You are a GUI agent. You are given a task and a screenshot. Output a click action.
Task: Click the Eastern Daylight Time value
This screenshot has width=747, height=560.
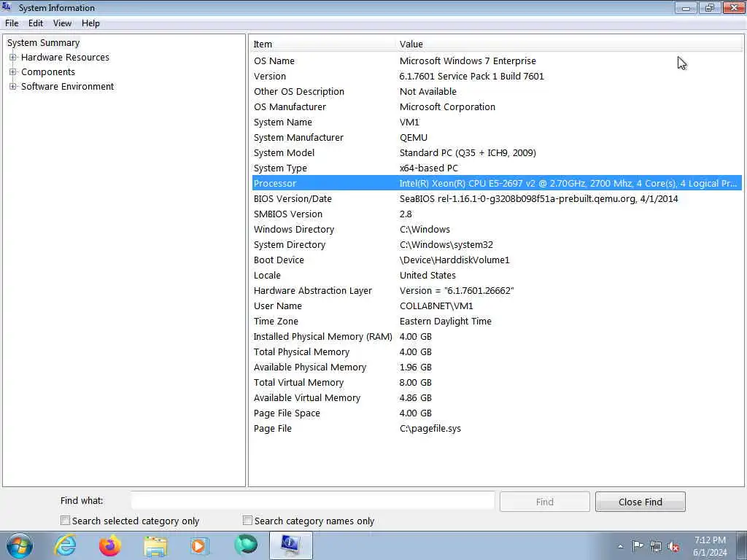(446, 321)
